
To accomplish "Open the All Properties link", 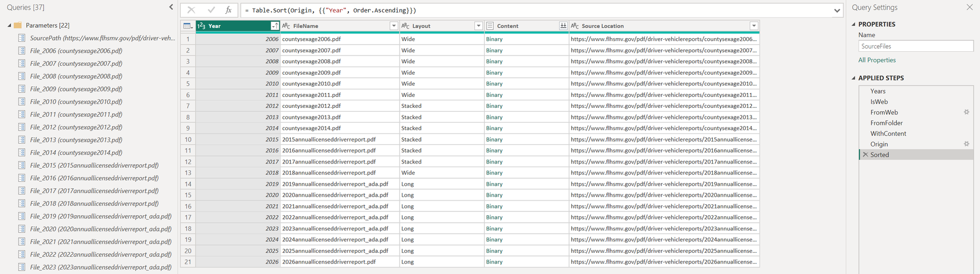I will 877,60.
